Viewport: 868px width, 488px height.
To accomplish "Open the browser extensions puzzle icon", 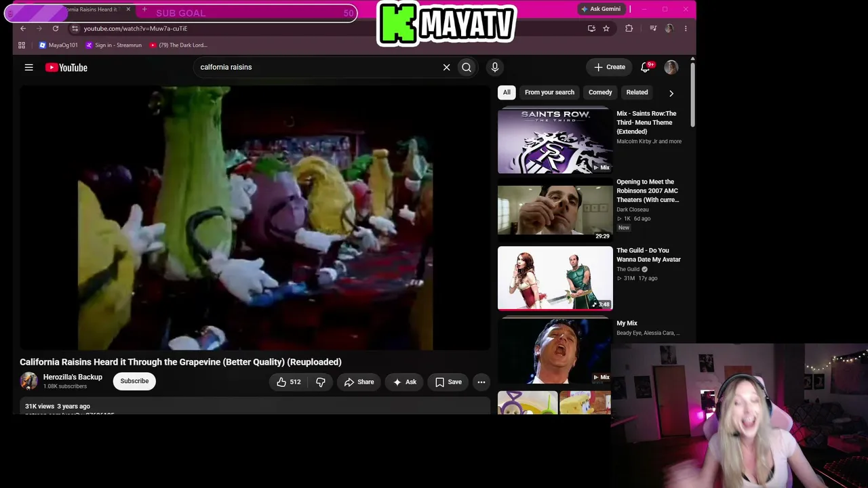I will [629, 28].
